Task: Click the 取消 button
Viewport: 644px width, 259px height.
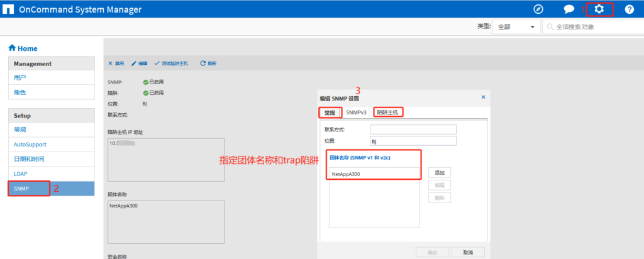Action: 468,252
